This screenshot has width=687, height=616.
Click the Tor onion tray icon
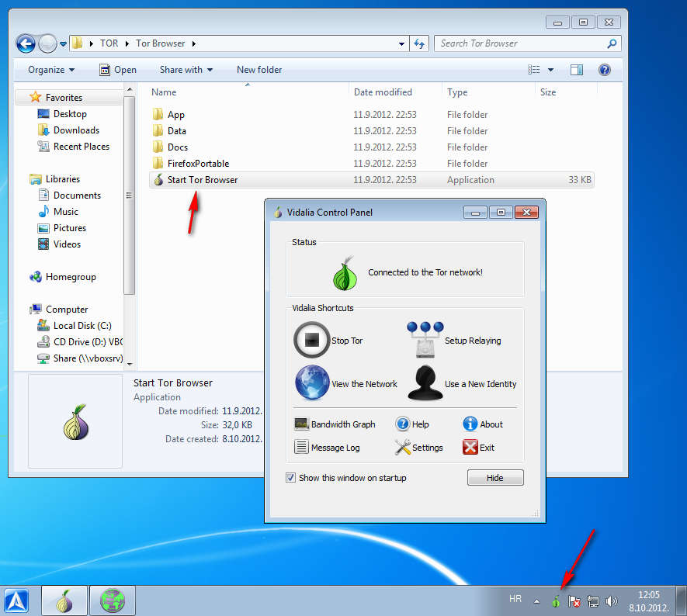(555, 601)
